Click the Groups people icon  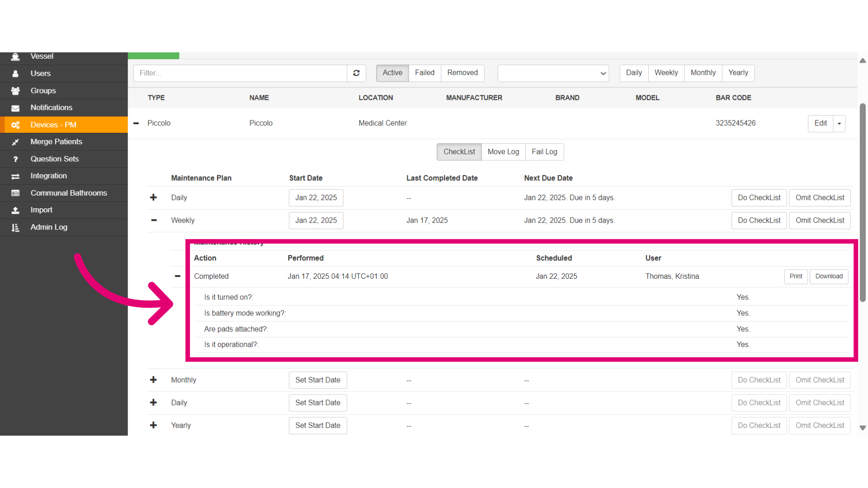coord(15,91)
